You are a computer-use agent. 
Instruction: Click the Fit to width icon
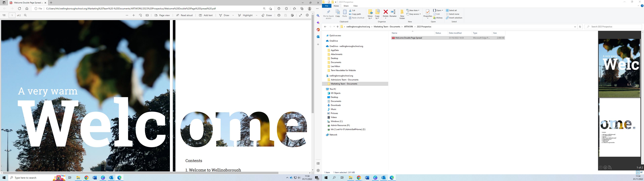[x=147, y=15]
